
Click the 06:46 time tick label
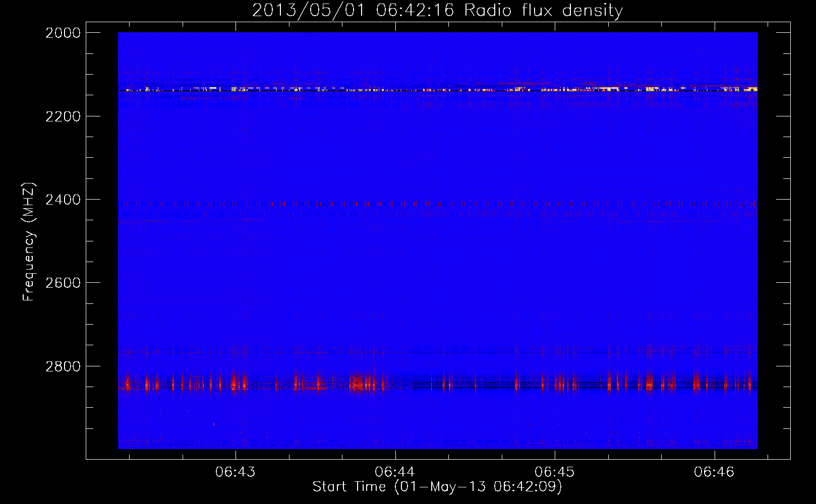pos(714,472)
